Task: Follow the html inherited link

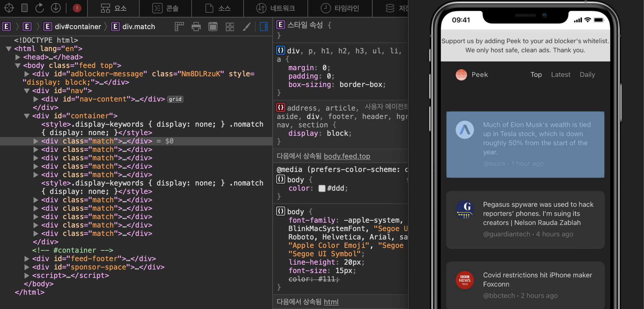Action: click(331, 302)
